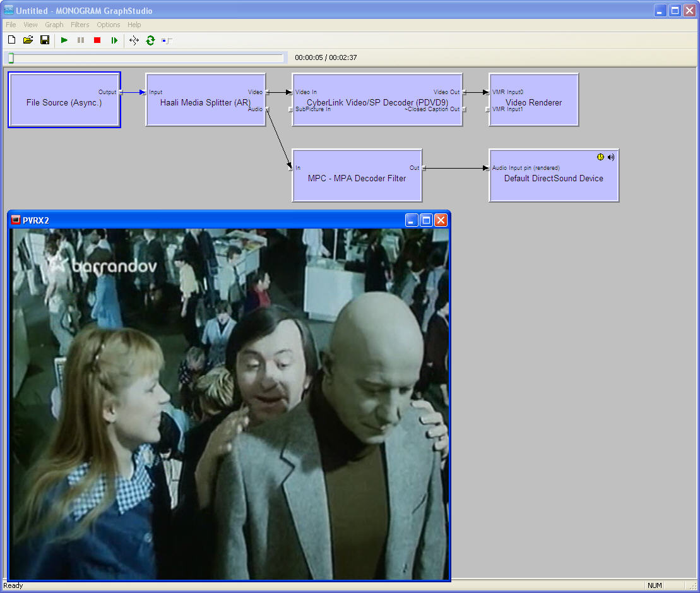Open the Filters menu
Screen dimensions: 700x593
click(80, 25)
